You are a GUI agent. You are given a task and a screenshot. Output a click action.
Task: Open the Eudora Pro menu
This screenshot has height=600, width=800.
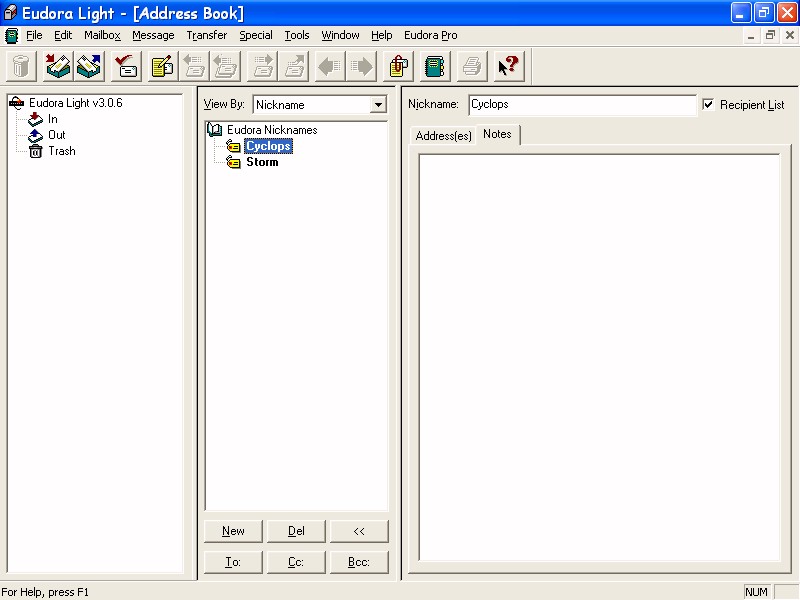(431, 35)
